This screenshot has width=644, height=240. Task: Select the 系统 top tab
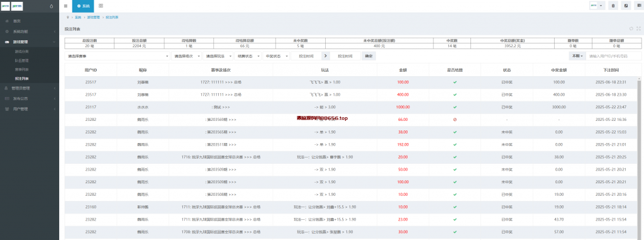pos(83,6)
